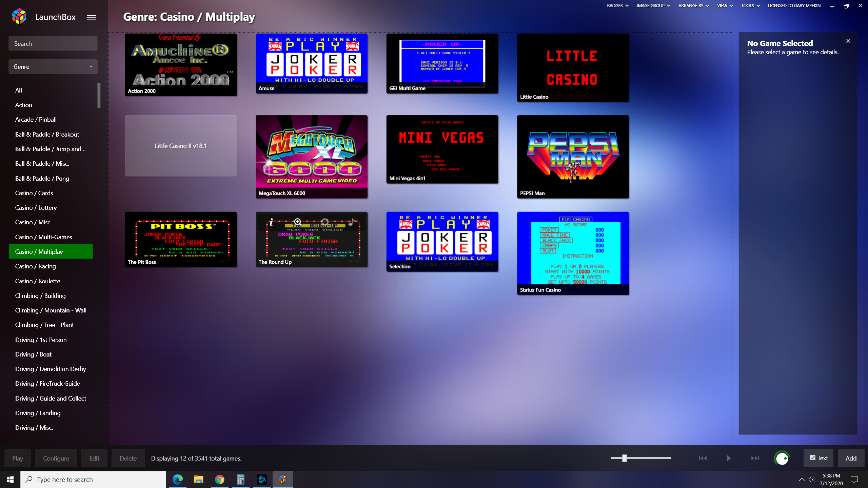Close the game details panel

click(848, 41)
